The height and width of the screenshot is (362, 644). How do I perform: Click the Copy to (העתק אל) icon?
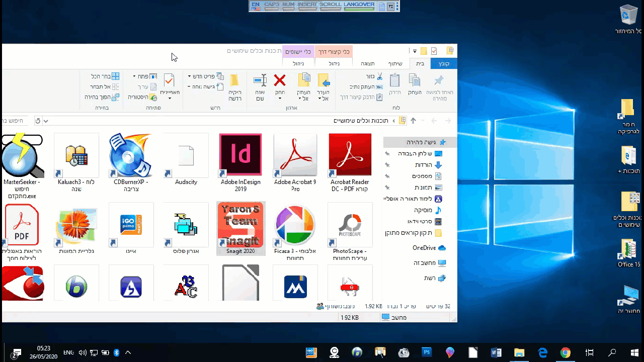click(x=304, y=80)
